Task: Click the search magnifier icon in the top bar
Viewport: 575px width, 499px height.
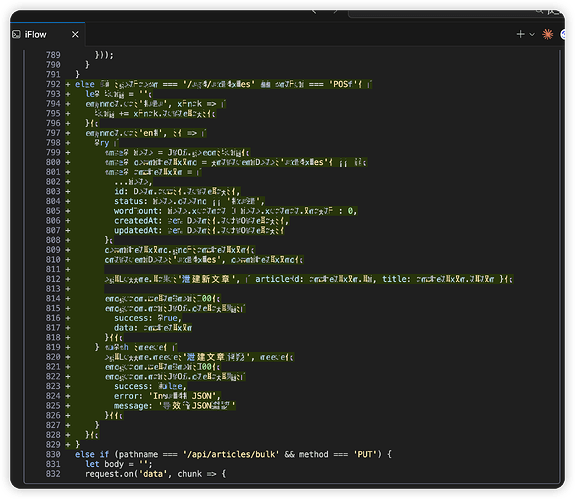Action: click(x=539, y=11)
